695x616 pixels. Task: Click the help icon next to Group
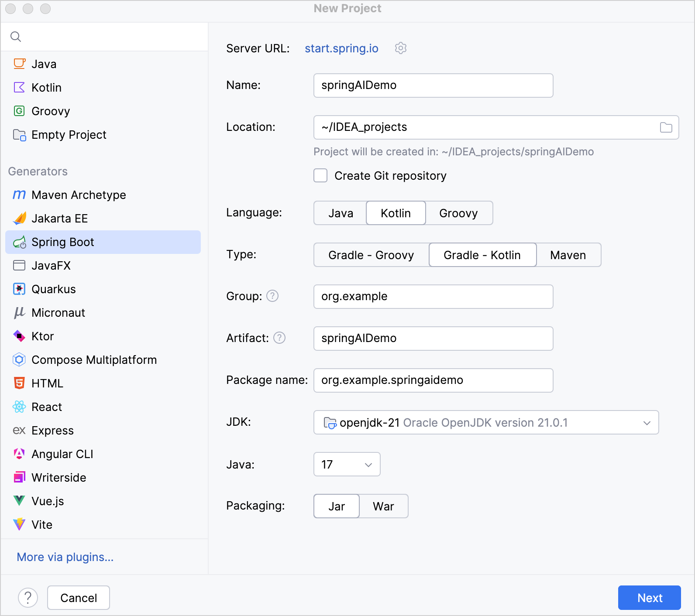[272, 296]
